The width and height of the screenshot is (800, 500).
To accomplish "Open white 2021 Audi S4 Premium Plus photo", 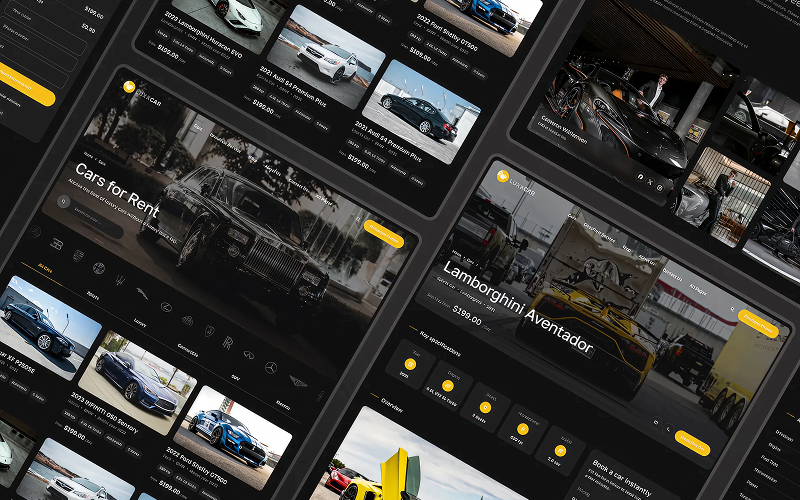I will pos(326,57).
